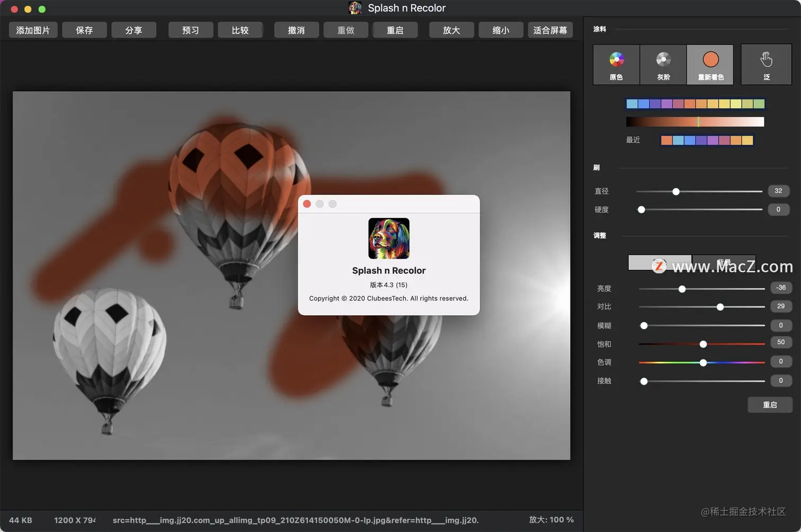Close the About Splash n Recolor dialog

click(x=307, y=204)
